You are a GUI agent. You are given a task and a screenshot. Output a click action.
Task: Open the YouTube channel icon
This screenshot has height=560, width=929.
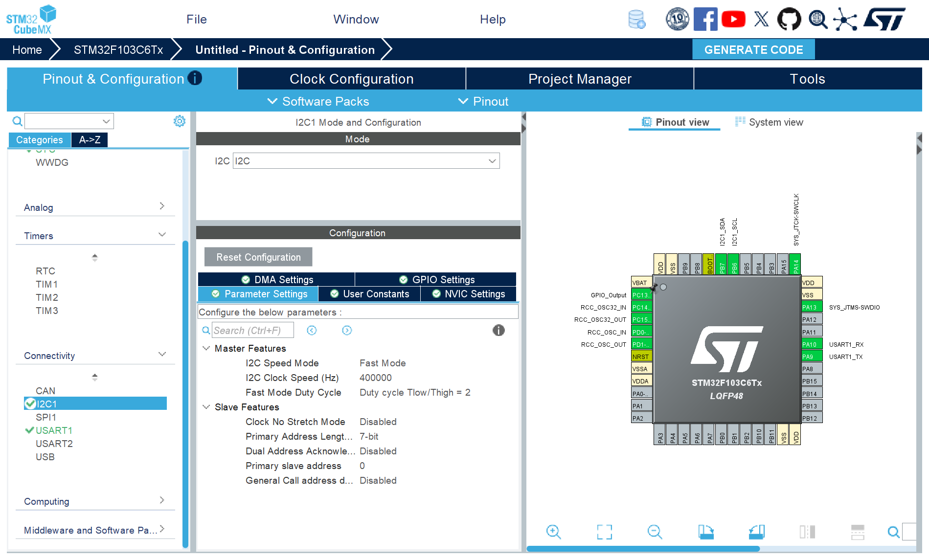coord(733,20)
